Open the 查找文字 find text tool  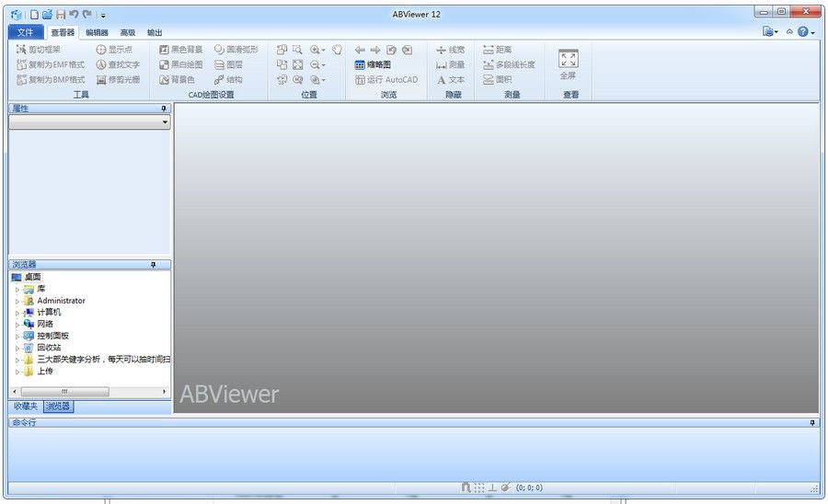click(118, 64)
